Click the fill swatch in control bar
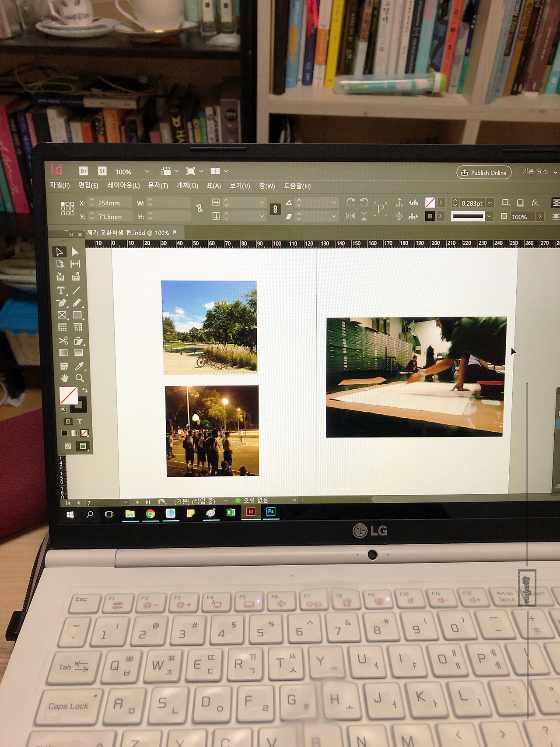560x747 pixels. [x=430, y=202]
